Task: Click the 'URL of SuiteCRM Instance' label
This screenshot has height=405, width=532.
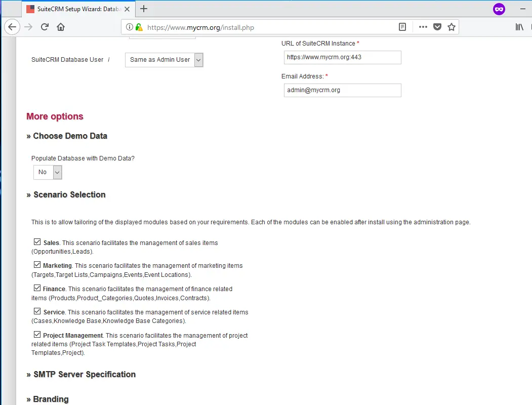Action: [x=318, y=44]
